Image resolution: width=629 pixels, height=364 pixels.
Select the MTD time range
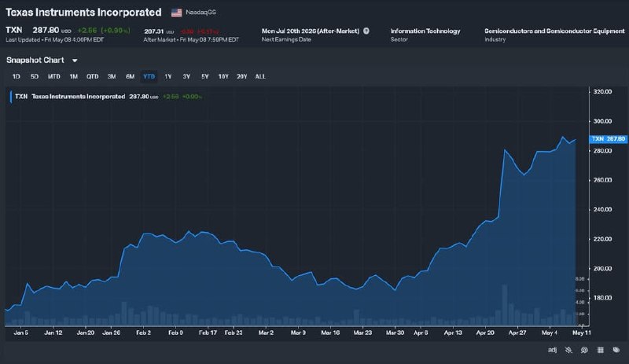click(x=53, y=76)
